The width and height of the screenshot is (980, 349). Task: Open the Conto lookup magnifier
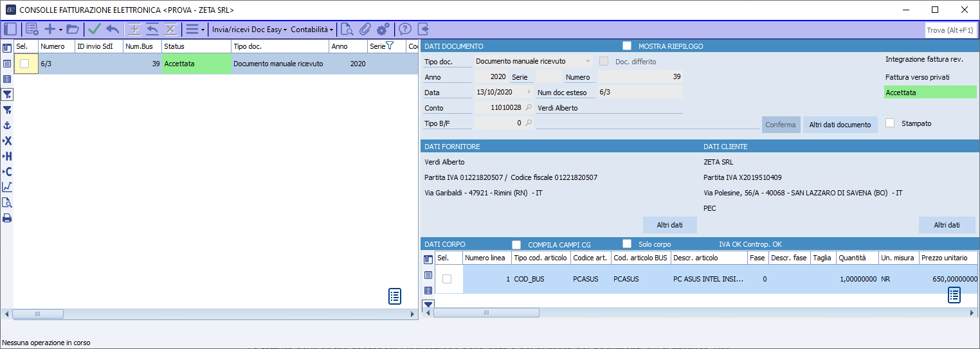pos(529,108)
